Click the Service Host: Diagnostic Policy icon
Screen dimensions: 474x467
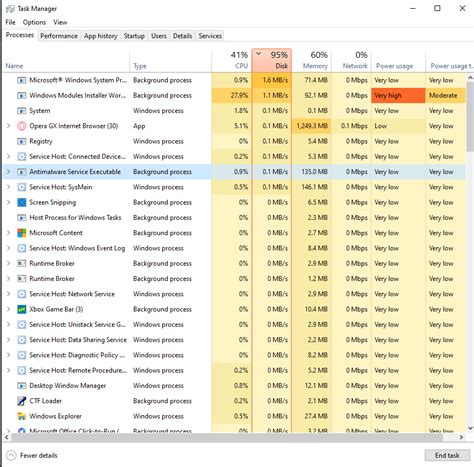coord(22,355)
